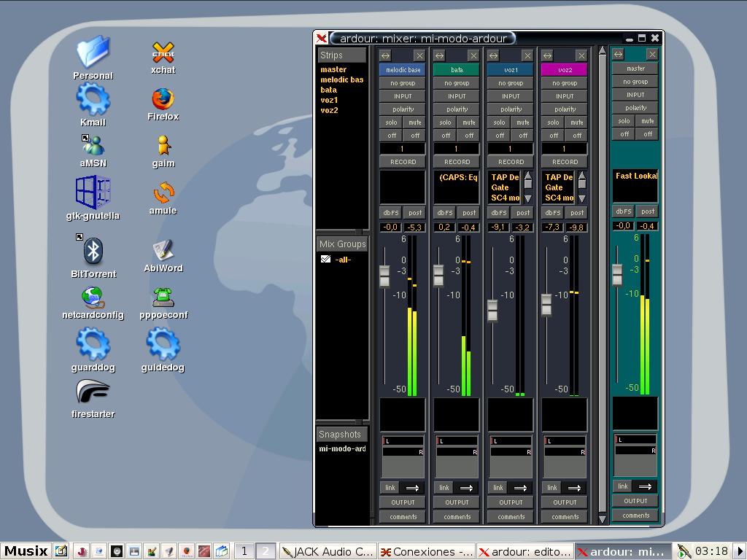
Task: Hide the bata strip with its X icon
Action: 473,55
